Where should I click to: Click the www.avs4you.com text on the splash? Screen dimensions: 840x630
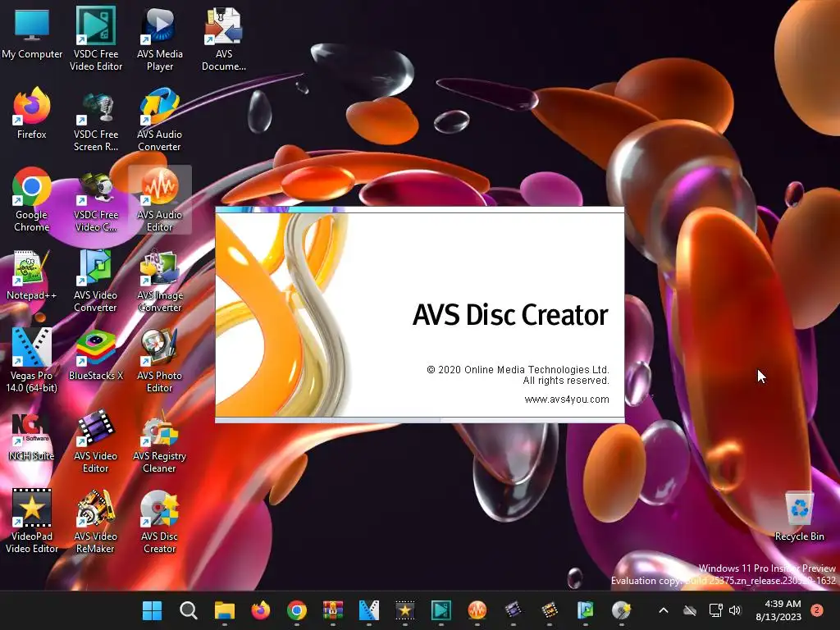pos(567,399)
